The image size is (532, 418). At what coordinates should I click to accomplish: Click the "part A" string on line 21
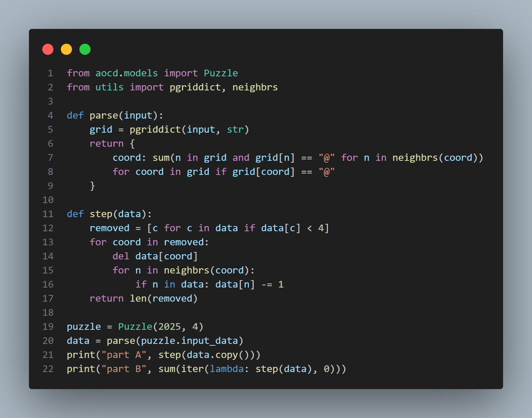tap(124, 355)
